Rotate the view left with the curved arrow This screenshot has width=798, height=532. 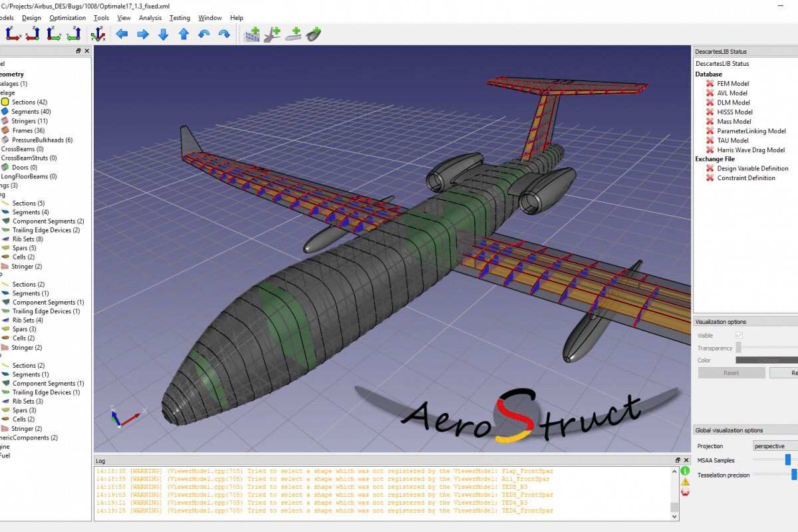coord(205,33)
